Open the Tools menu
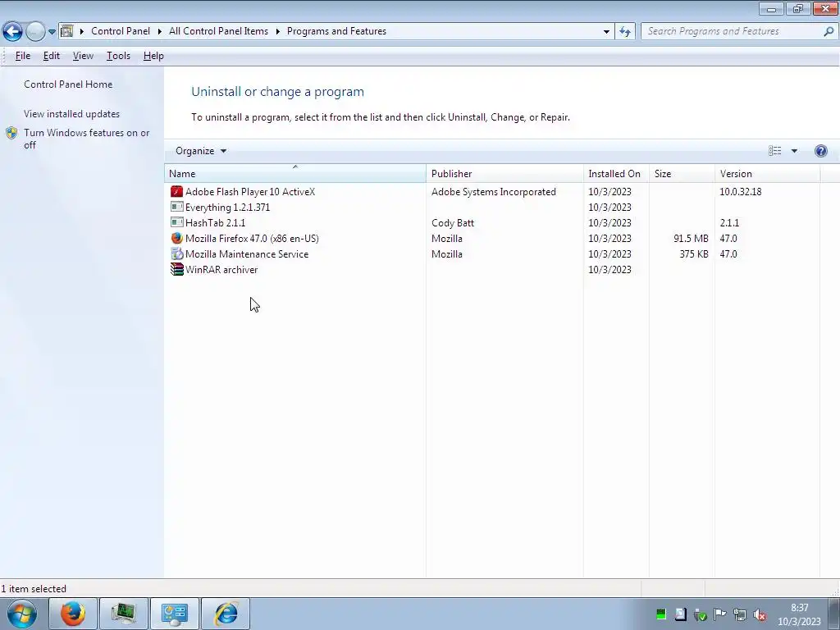This screenshot has width=840, height=630. [118, 56]
